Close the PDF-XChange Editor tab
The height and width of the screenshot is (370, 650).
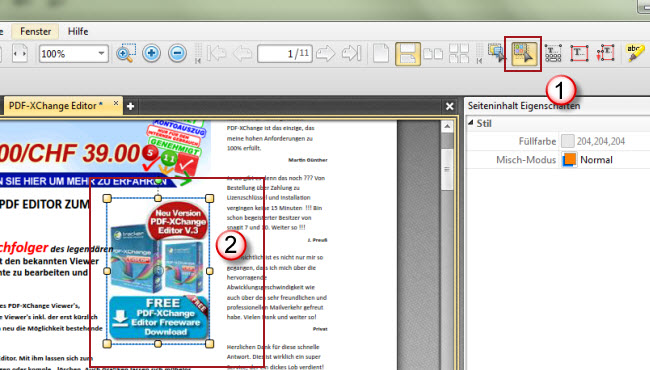click(x=116, y=103)
